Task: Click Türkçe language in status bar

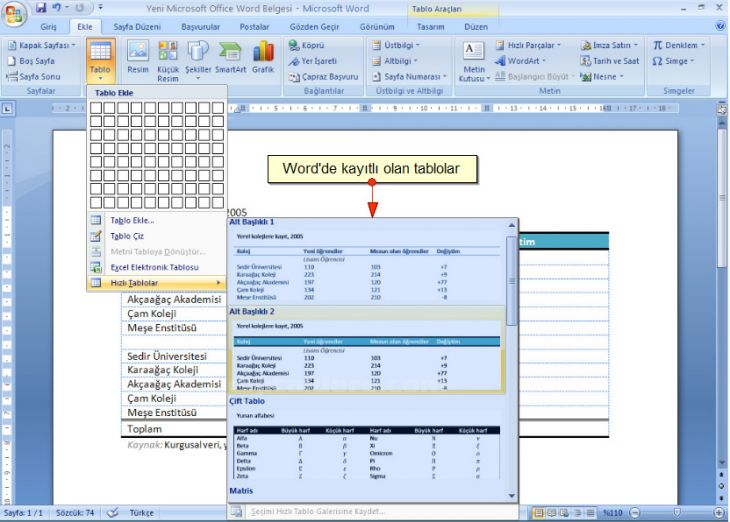Action: 142,513
